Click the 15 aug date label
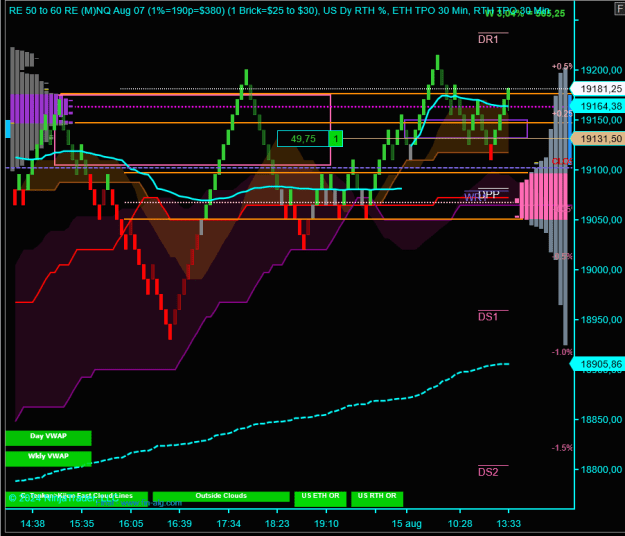625x536 pixels. coord(406,524)
